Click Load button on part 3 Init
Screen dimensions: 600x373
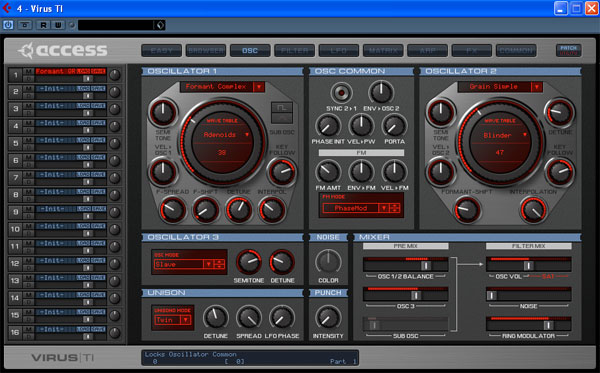(x=83, y=106)
